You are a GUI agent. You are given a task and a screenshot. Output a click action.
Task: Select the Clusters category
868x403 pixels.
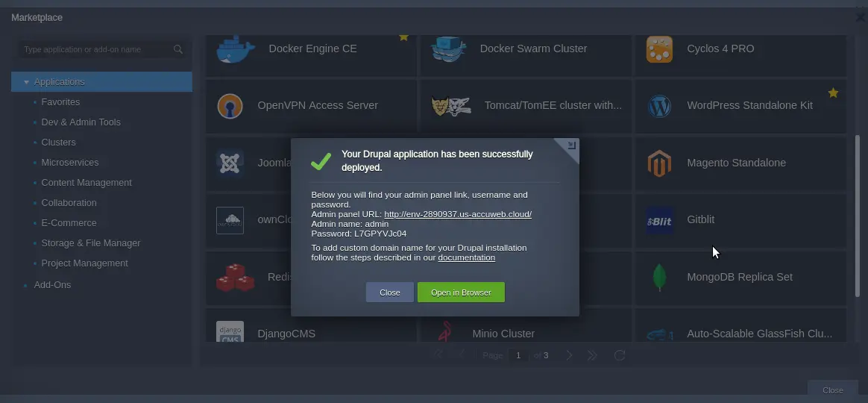click(x=58, y=143)
